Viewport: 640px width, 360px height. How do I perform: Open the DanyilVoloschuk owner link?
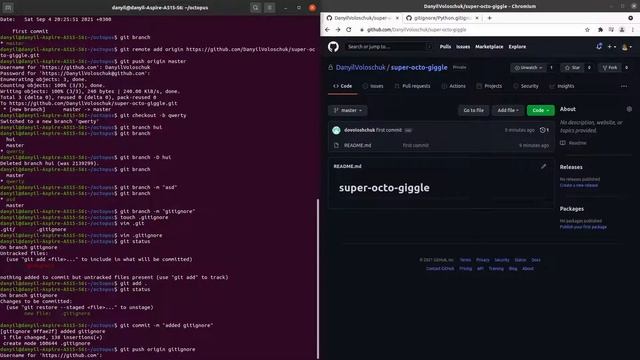(360, 67)
